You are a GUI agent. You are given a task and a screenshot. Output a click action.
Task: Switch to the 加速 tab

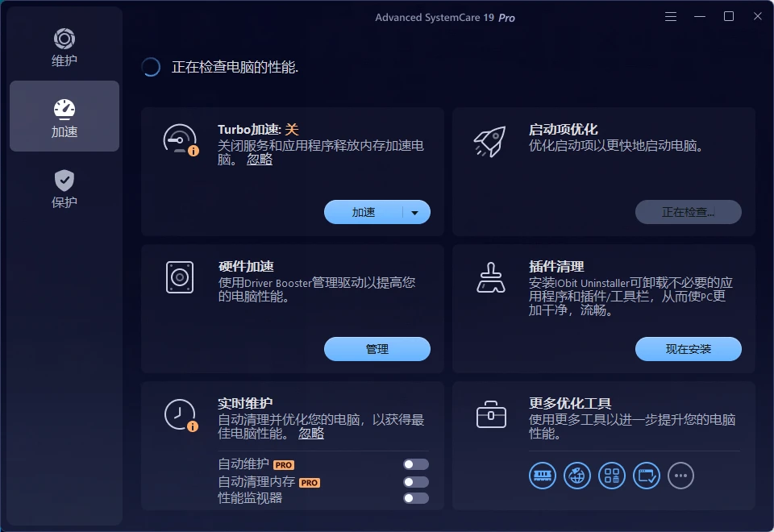(64, 116)
